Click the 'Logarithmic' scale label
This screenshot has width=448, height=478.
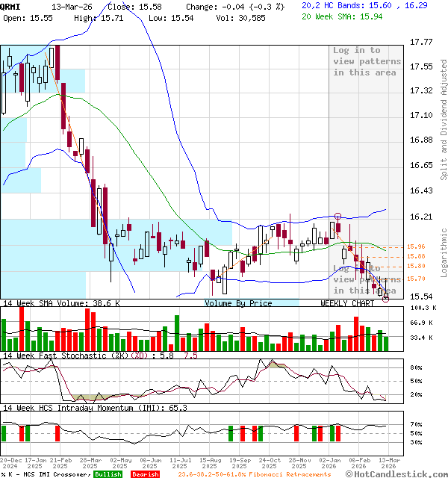point(444,247)
